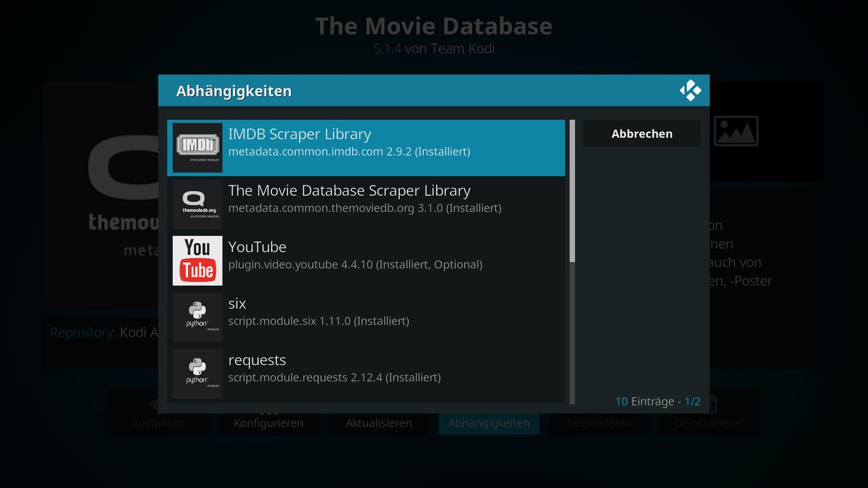The height and width of the screenshot is (488, 868).
Task: Click the Abhängigkeiten button in background
Action: tap(489, 423)
